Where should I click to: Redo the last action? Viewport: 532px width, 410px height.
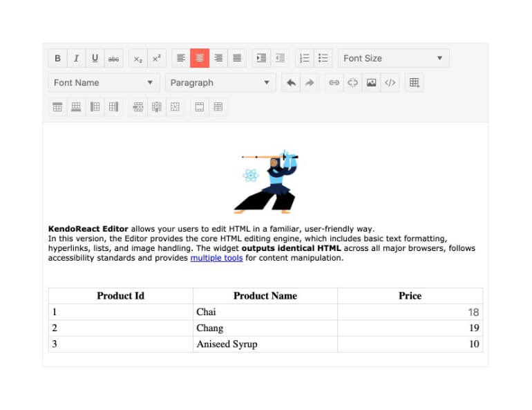point(310,83)
